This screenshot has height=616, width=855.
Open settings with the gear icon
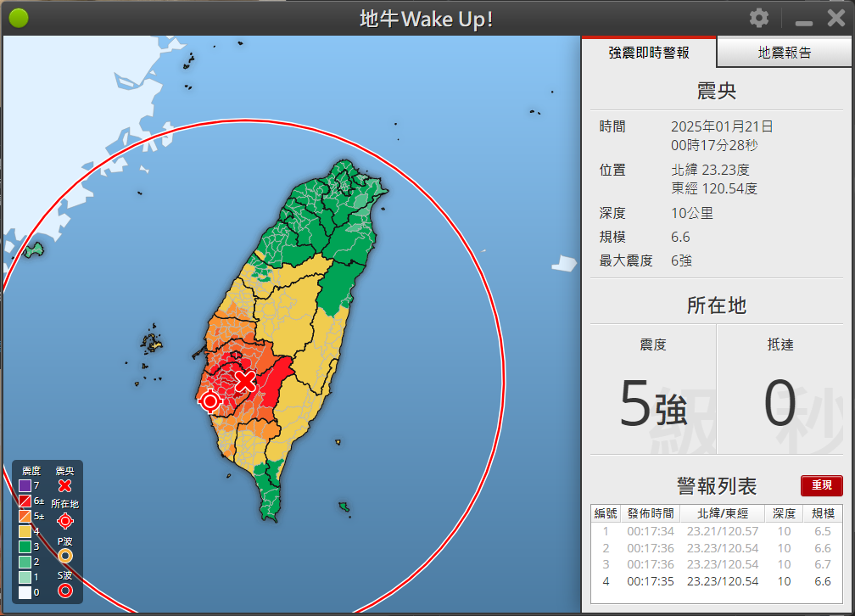click(x=758, y=18)
